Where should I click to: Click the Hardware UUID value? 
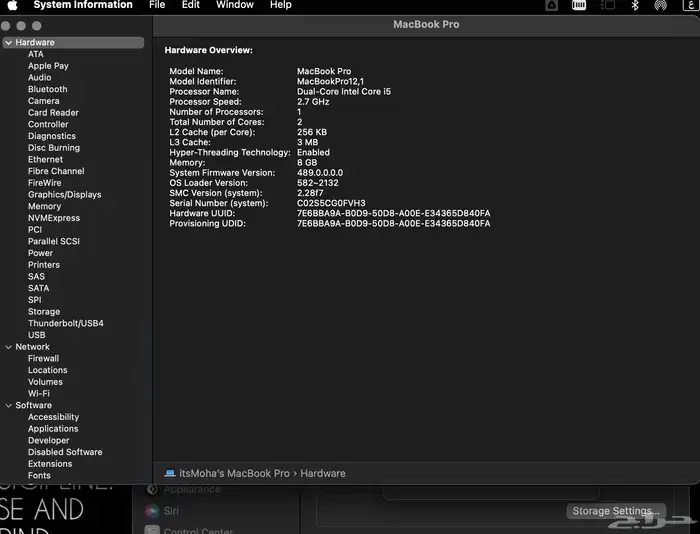point(393,213)
